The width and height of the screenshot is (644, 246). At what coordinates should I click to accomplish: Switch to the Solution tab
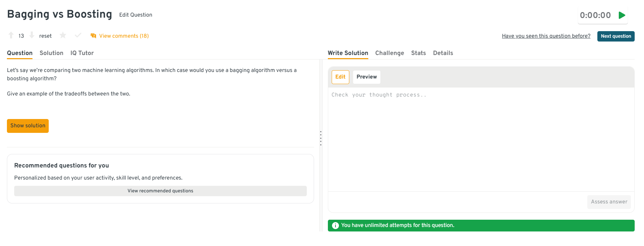51,53
